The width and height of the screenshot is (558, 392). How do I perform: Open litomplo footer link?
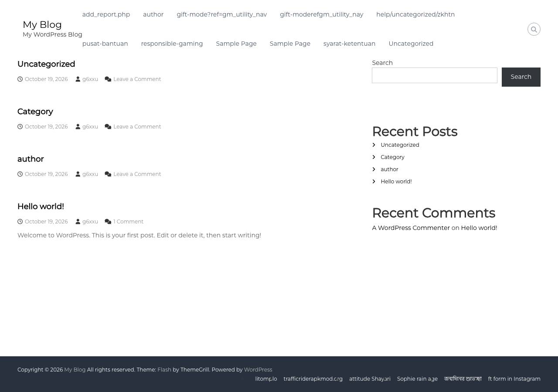click(266, 379)
